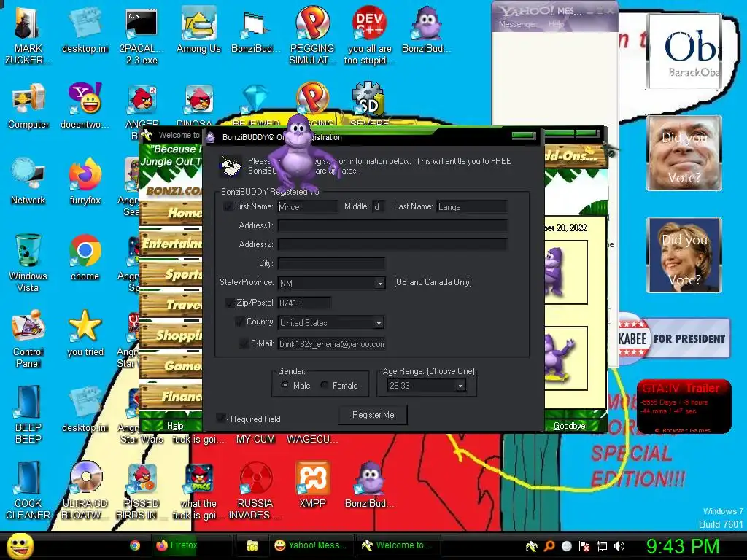
Task: Click Last Name field containing Lange
Action: [472, 206]
